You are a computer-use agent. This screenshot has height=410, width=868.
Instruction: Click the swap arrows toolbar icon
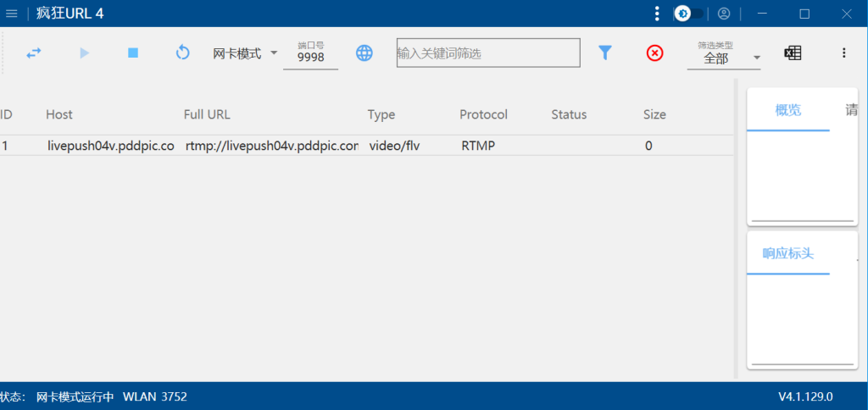pos(34,53)
